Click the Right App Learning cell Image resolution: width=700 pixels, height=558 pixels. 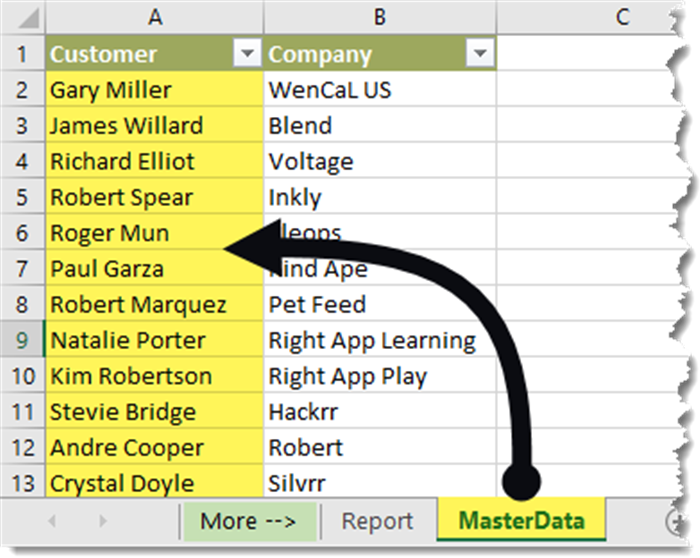click(x=380, y=340)
